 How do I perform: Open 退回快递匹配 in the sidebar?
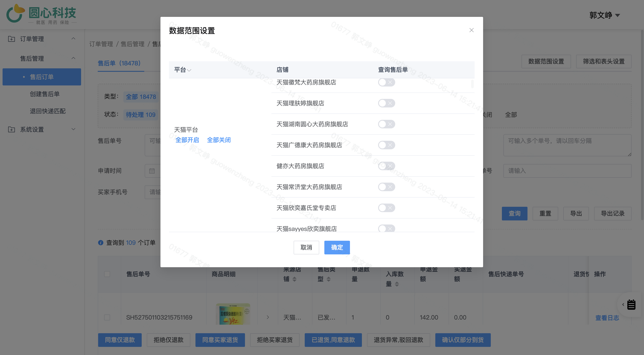pos(48,111)
